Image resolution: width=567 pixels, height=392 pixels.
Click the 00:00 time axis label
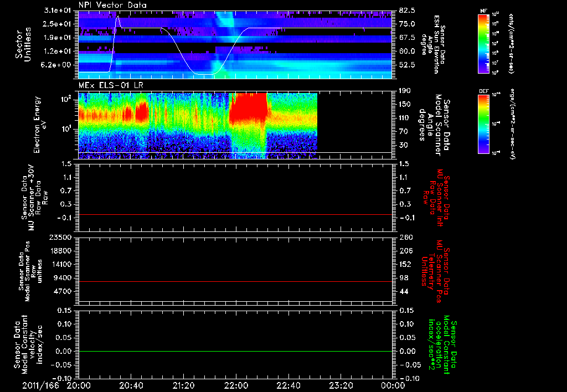point(393,385)
